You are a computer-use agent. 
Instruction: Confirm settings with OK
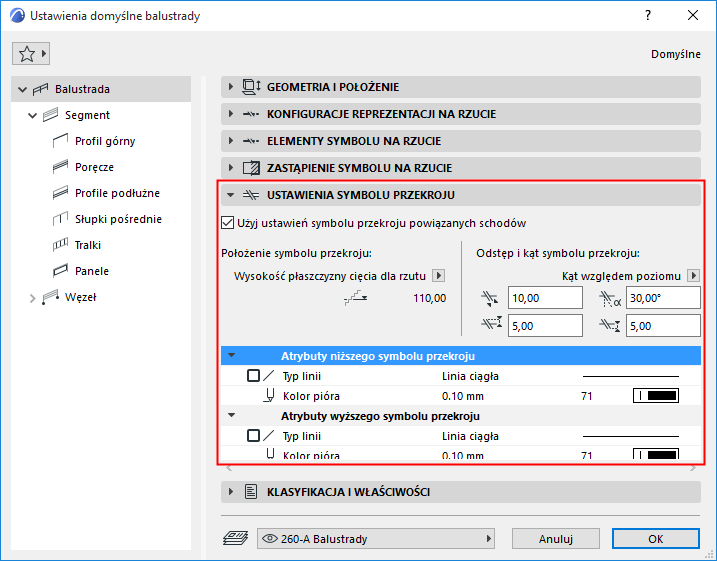[x=656, y=539]
